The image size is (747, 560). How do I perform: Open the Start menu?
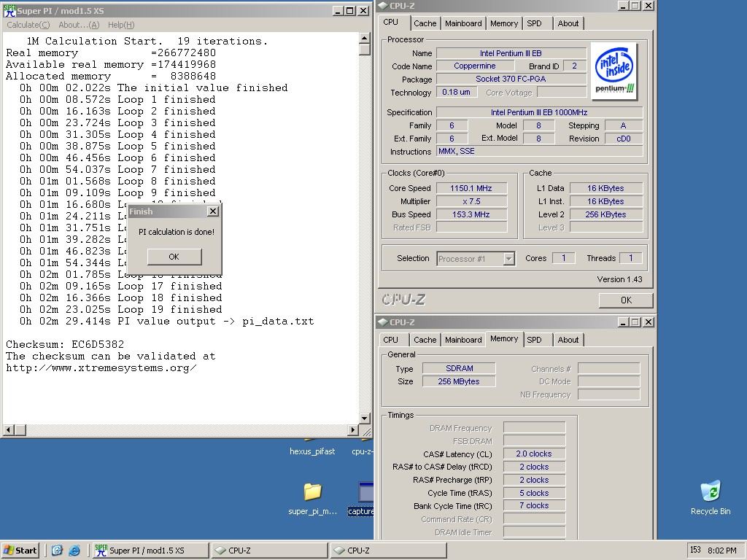[x=20, y=551]
